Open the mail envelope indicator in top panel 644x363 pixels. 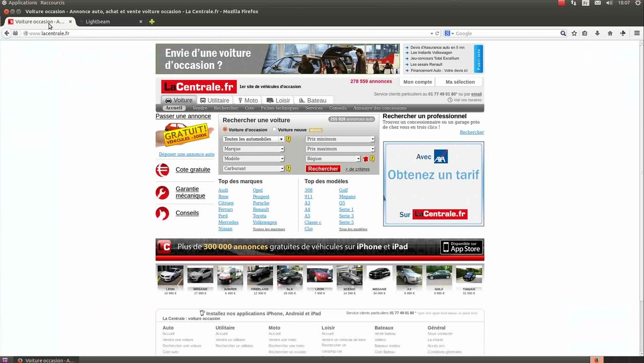598,3
